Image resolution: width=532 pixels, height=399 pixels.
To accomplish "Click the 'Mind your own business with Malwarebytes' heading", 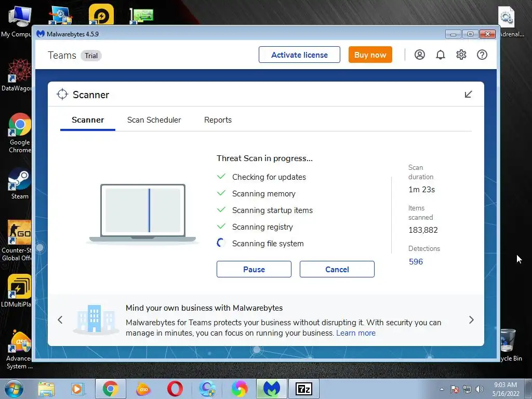I will coord(204,308).
